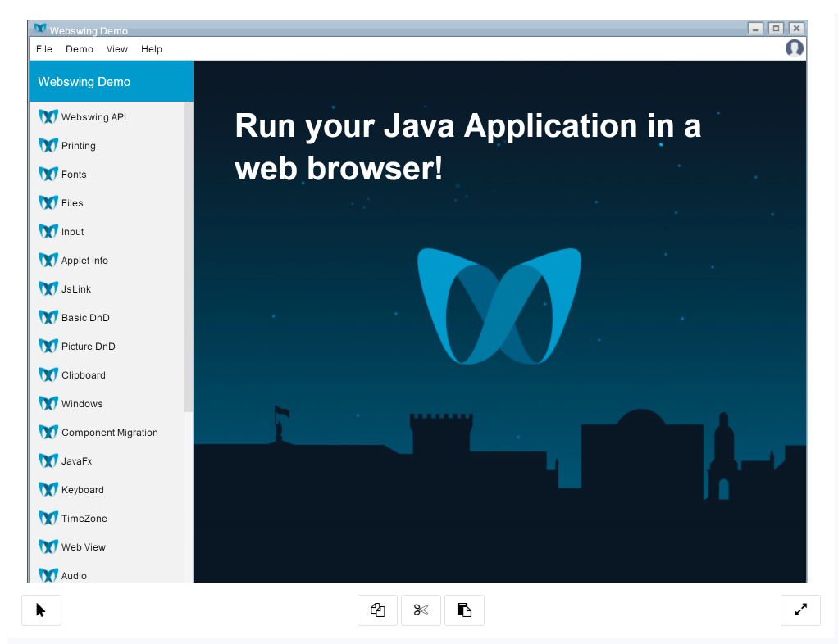Click the sidebar vertical scrollbar
Viewport: 838px width, 644px height.
click(x=188, y=256)
